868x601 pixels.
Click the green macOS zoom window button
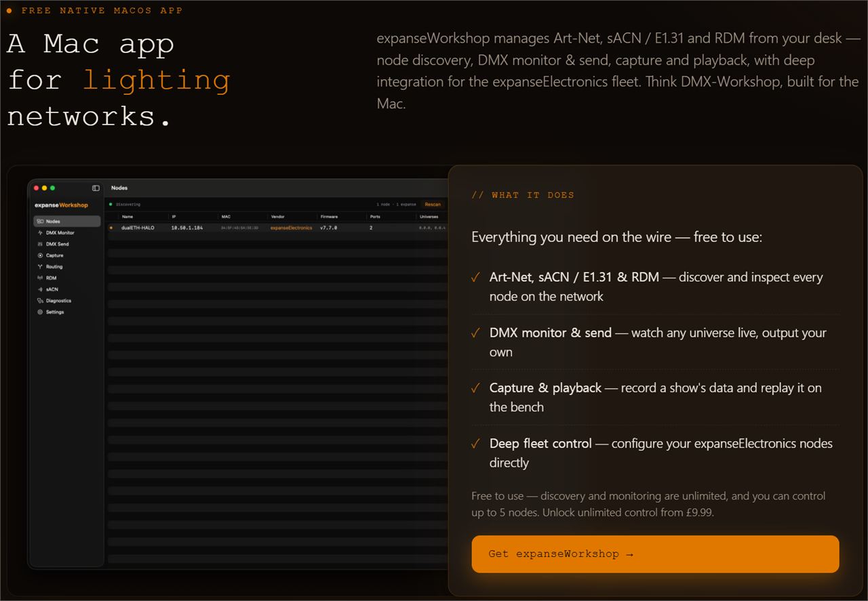(x=53, y=188)
